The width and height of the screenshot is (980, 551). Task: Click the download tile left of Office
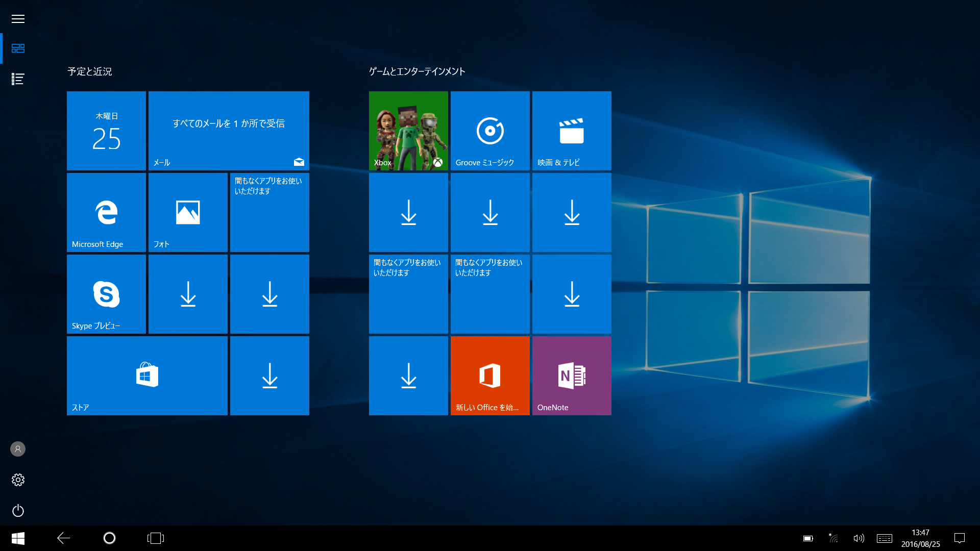pyautogui.click(x=408, y=375)
